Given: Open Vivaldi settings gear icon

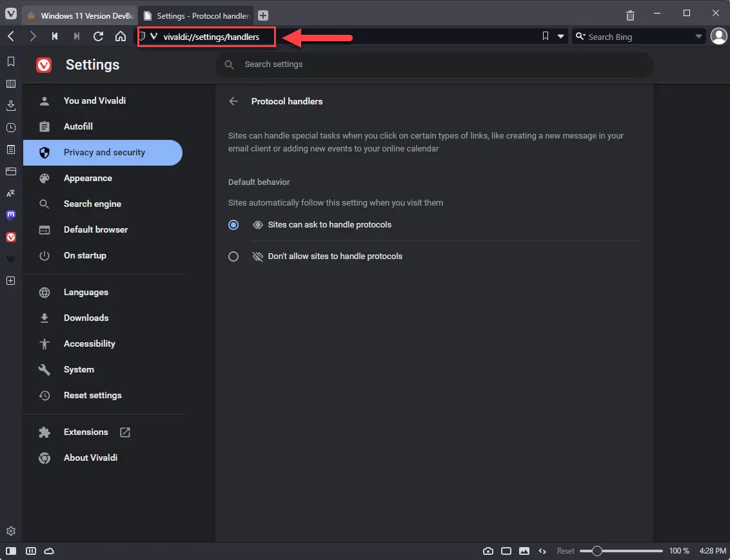Looking at the screenshot, I should 11,531.
